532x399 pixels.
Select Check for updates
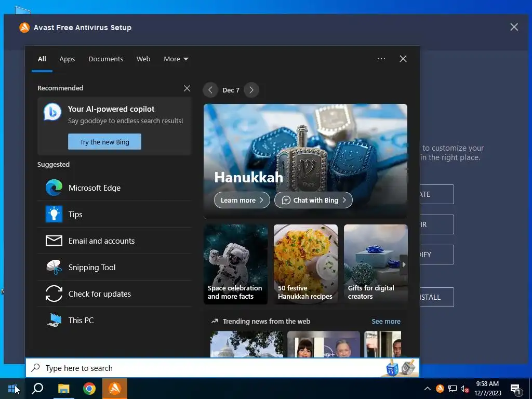click(114, 294)
